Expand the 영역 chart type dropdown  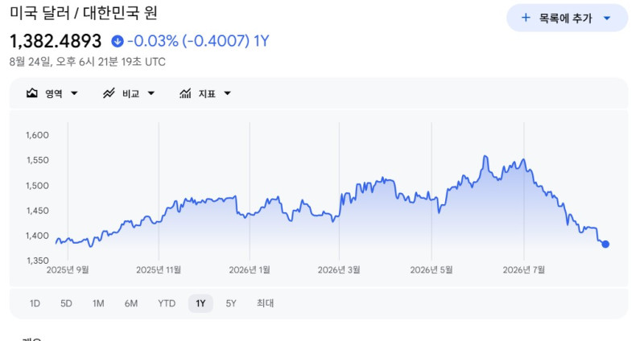coord(74,93)
